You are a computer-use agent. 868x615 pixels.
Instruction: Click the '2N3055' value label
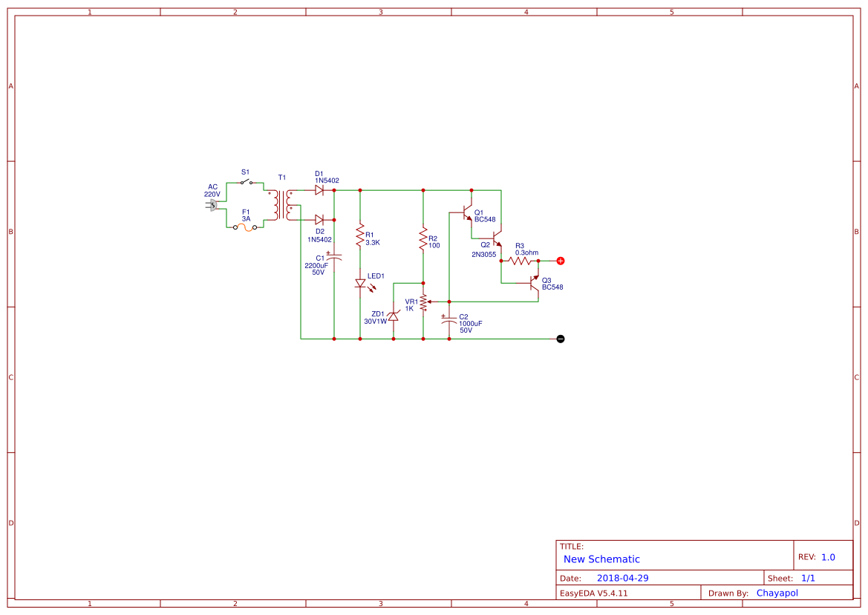[484, 255]
